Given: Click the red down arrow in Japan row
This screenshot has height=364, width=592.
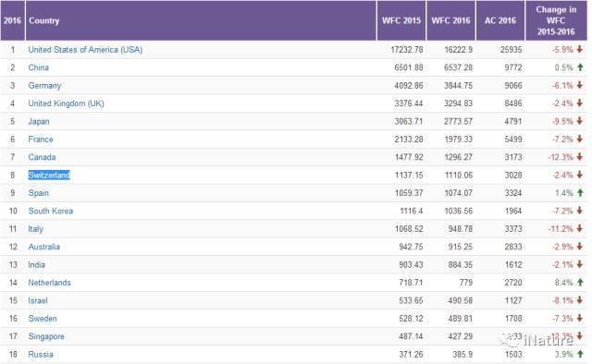Looking at the screenshot, I should tap(580, 121).
